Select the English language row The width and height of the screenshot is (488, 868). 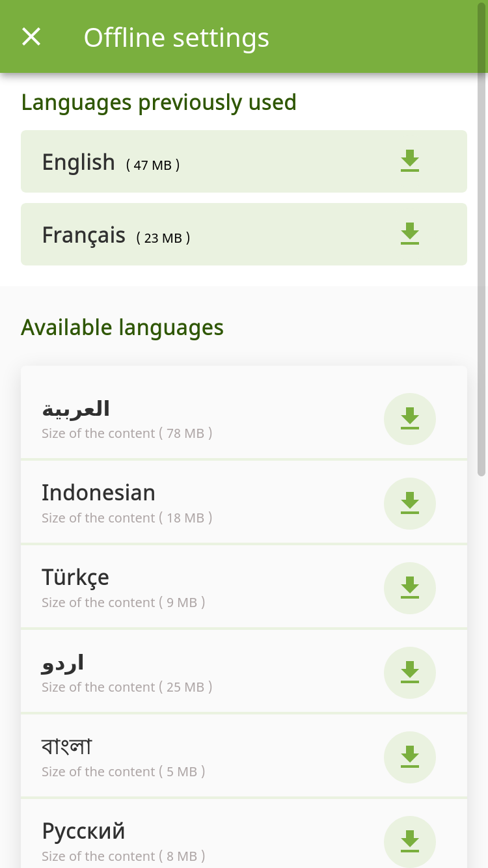244,161
